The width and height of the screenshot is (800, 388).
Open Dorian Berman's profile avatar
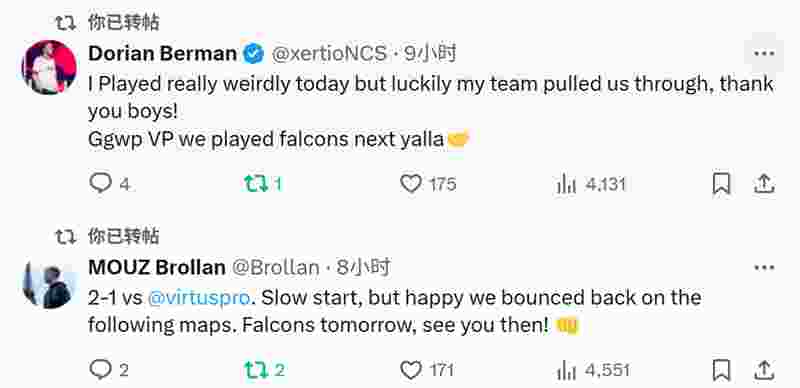pyautogui.click(x=49, y=67)
